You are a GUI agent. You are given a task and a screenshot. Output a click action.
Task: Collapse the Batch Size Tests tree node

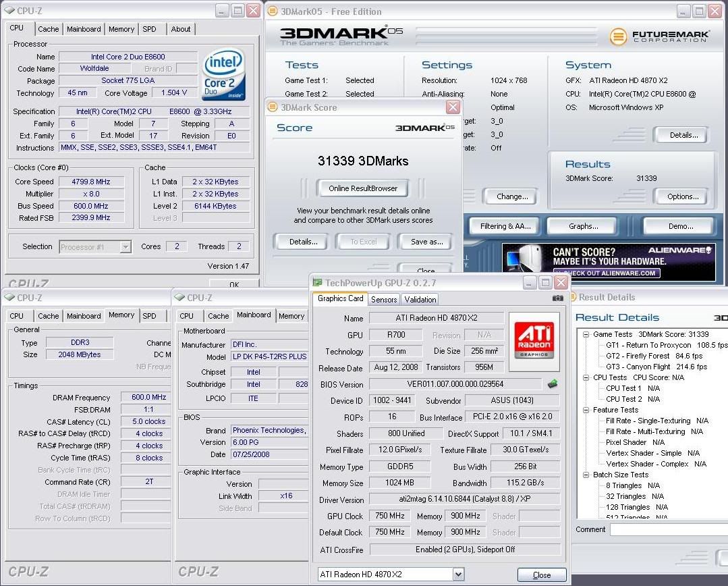point(586,475)
